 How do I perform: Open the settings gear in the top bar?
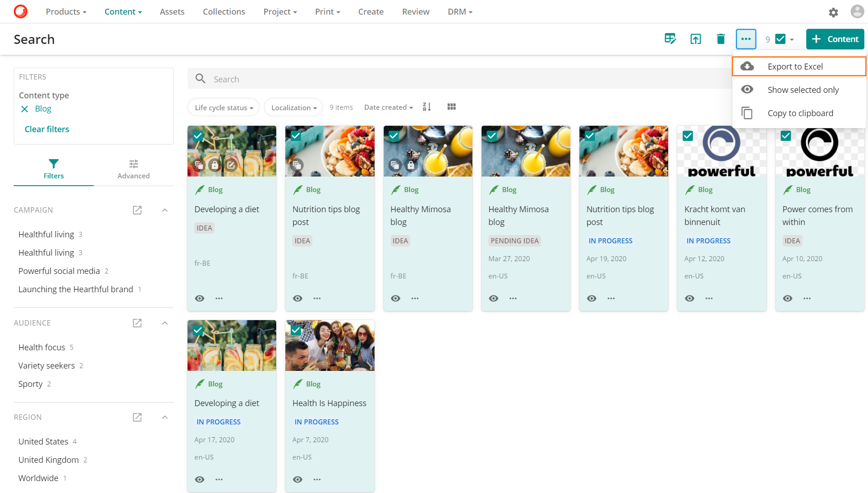[x=833, y=12]
